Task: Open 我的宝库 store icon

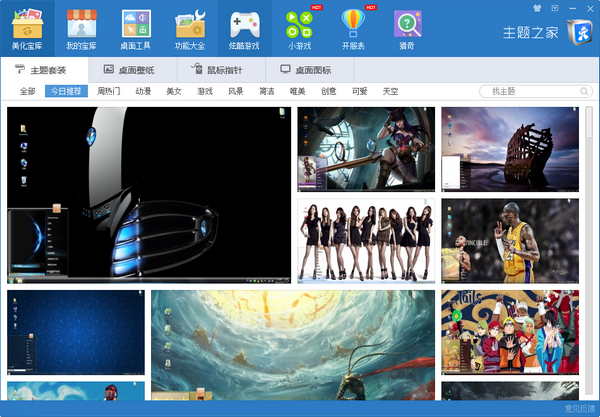Action: 82,24
